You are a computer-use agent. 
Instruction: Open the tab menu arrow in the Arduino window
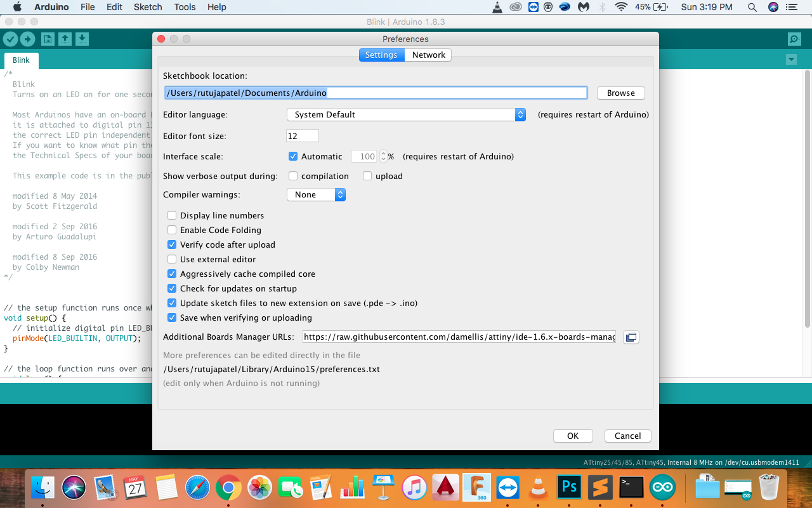[x=791, y=60]
